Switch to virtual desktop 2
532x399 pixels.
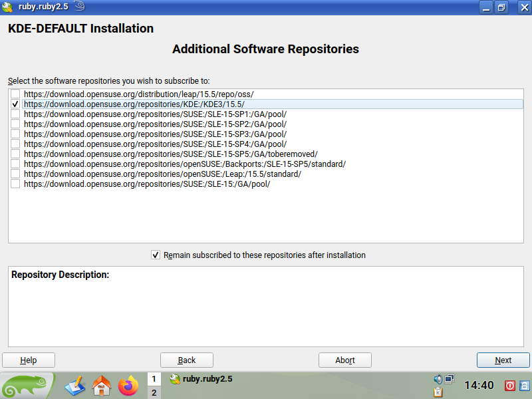tap(154, 392)
